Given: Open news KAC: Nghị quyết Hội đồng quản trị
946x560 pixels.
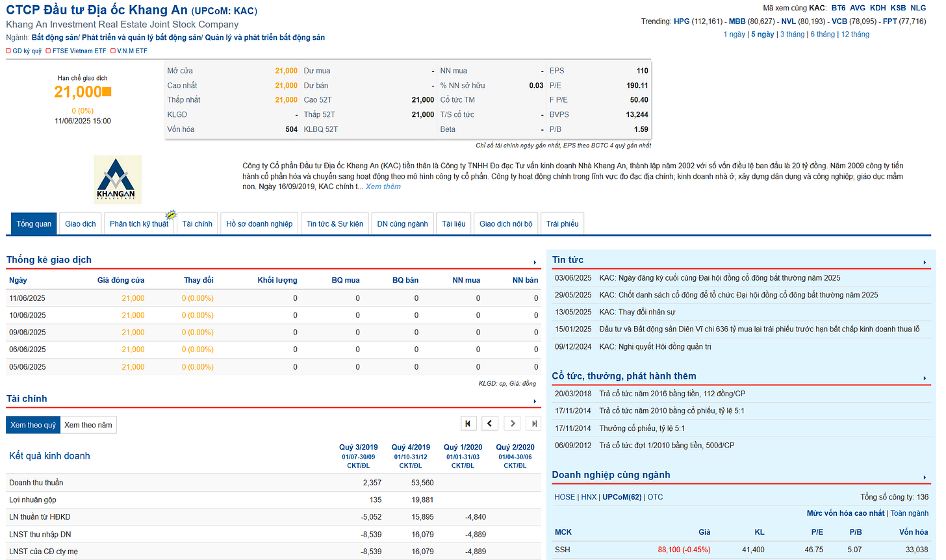Looking at the screenshot, I should (655, 347).
